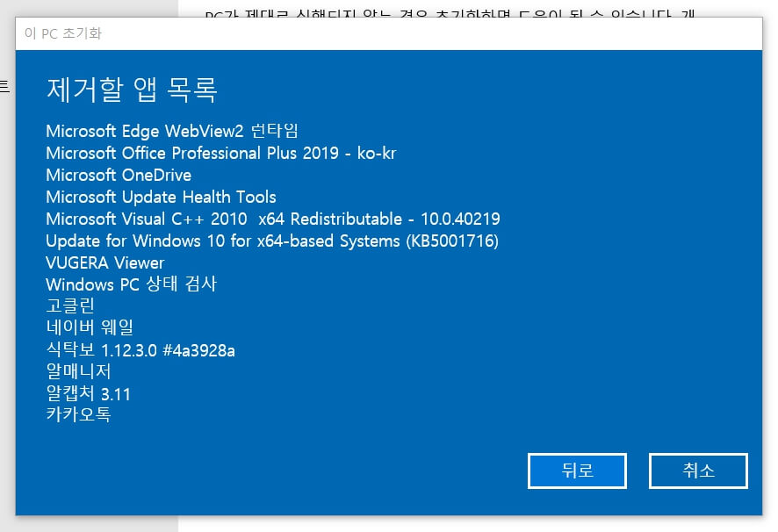
Task: Click the 뒤로 (Back) button
Action: pos(577,471)
